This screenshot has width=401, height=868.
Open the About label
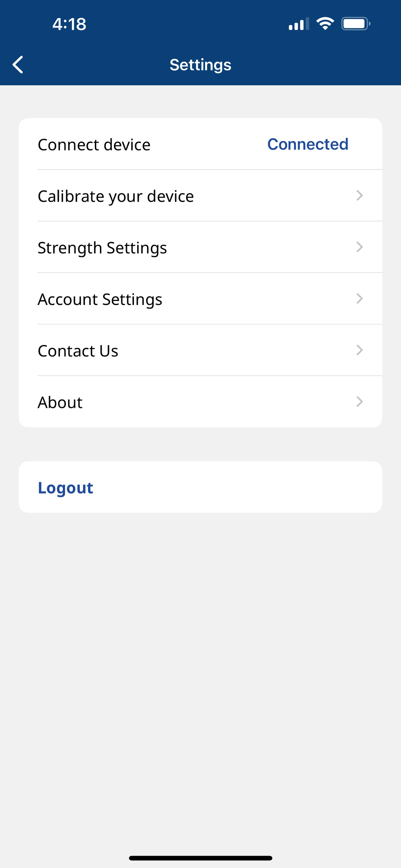[x=60, y=402]
